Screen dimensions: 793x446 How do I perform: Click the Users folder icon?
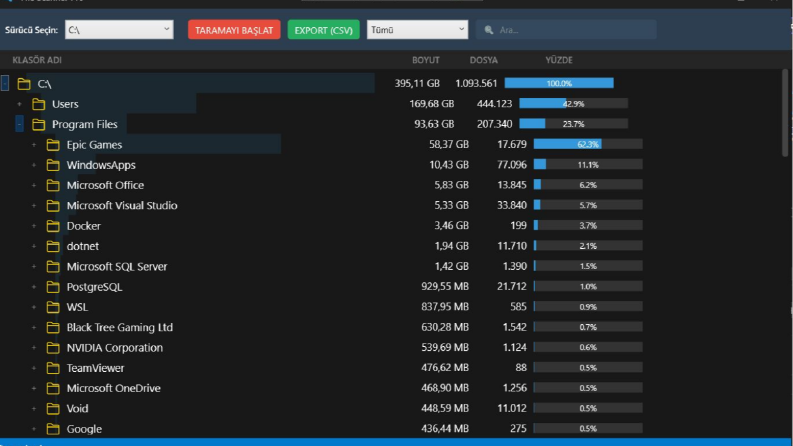(38, 104)
